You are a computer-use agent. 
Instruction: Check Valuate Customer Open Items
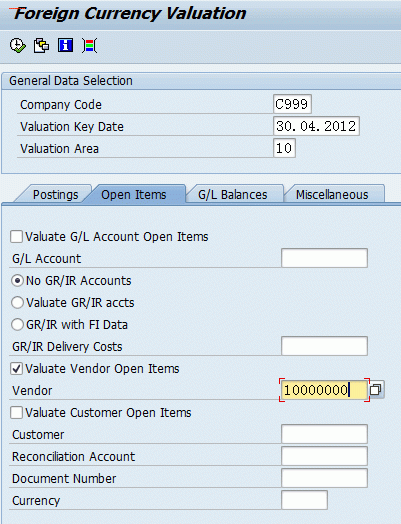(16, 412)
